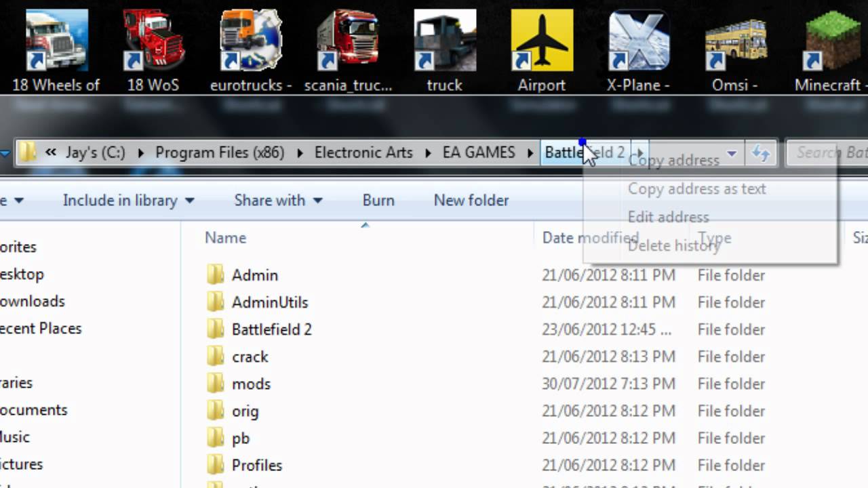Select the Admin folder icon
Screen dimensions: 868x488
pos(215,274)
